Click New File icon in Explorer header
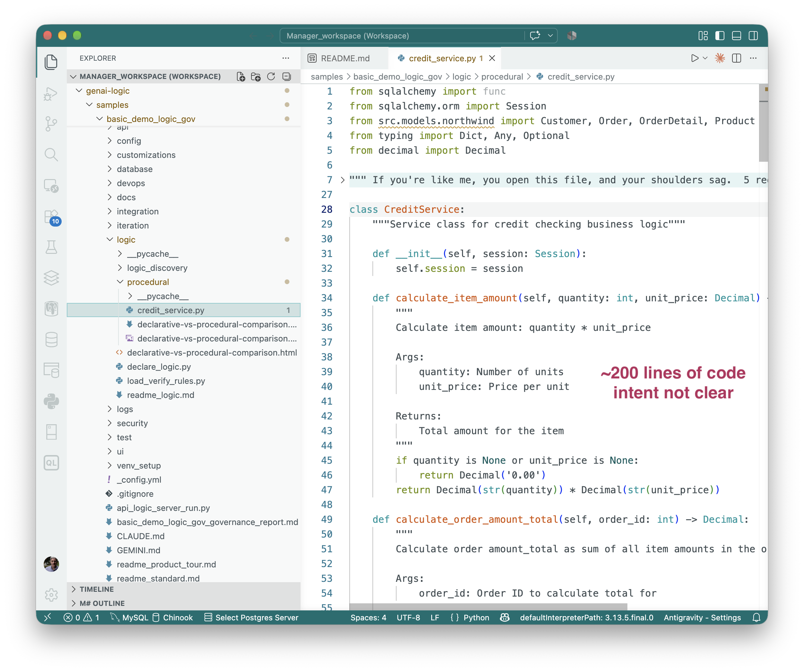The width and height of the screenshot is (804, 672). pos(241,76)
